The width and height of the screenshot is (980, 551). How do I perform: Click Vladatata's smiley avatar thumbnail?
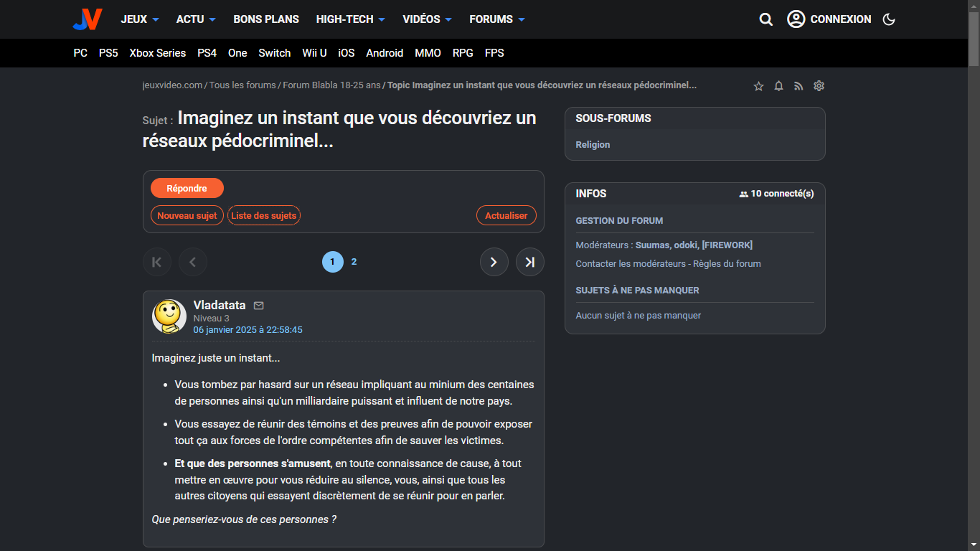click(x=169, y=316)
